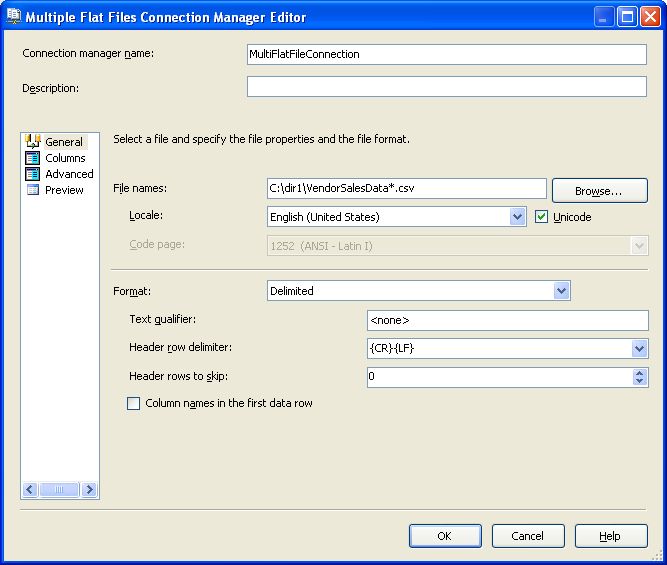Viewport: 667px width, 565px height.
Task: Open the Locale dropdown list
Action: coord(517,216)
